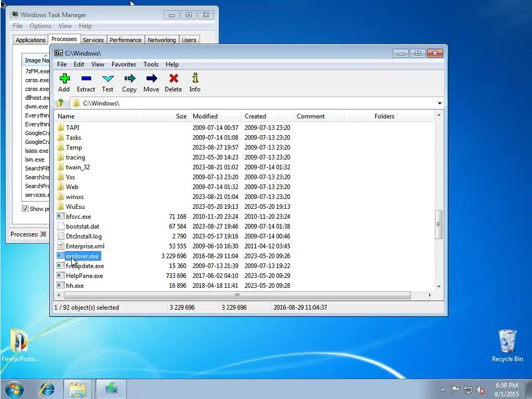Open the Windows Start button
Screen dimensions: 532x399
coord(14,389)
